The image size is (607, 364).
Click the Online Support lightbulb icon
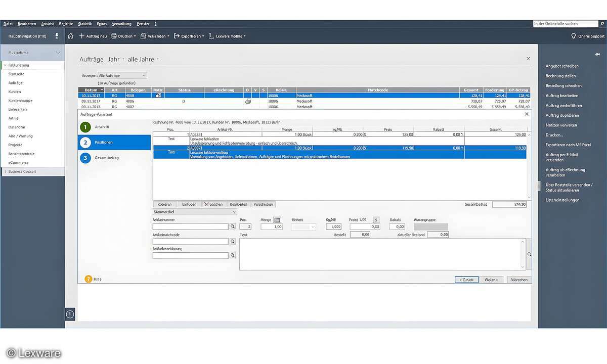pyautogui.click(x=574, y=36)
